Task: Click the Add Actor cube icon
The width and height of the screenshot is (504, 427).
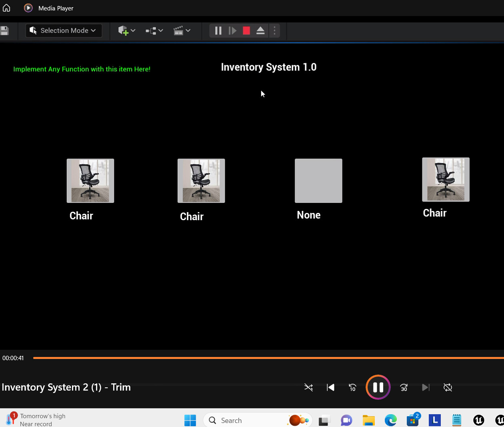Action: pyautogui.click(x=124, y=30)
